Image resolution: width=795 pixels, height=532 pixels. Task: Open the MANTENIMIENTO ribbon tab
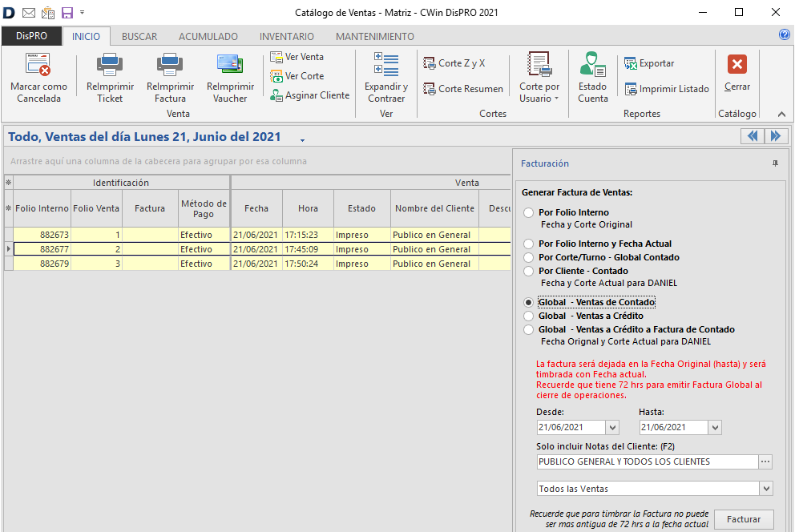pyautogui.click(x=374, y=36)
